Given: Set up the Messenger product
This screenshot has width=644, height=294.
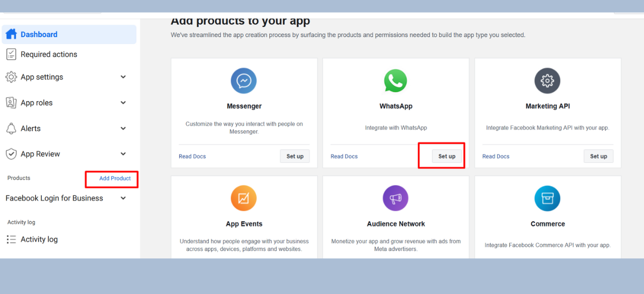Looking at the screenshot, I should (295, 156).
